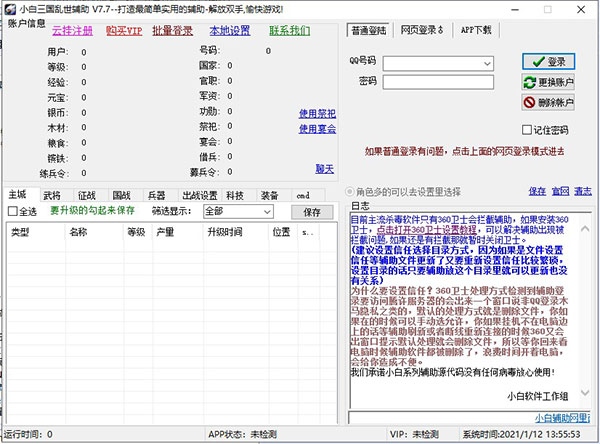Image resolution: width=600 pixels, height=444 pixels.
Task: Close the 小白三国乱世辅助 window
Action: pyautogui.click(x=581, y=9)
